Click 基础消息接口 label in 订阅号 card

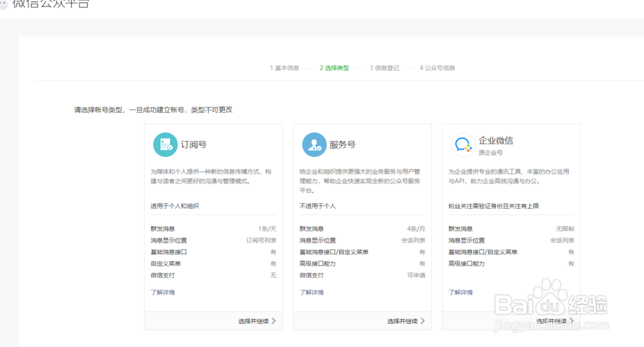pos(168,252)
